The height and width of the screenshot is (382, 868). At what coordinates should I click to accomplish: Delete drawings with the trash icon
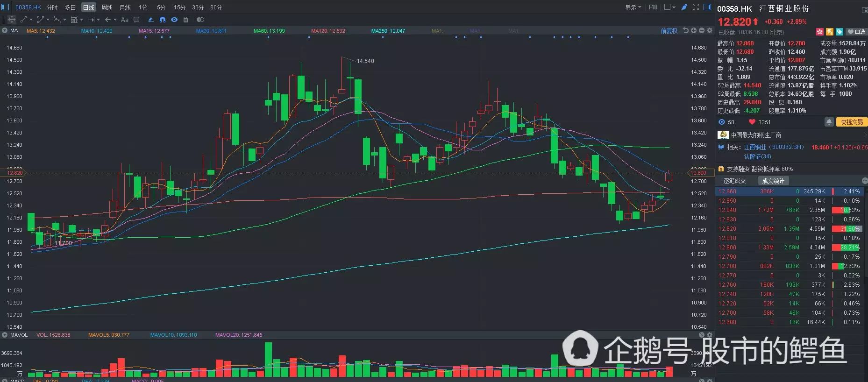click(x=185, y=20)
